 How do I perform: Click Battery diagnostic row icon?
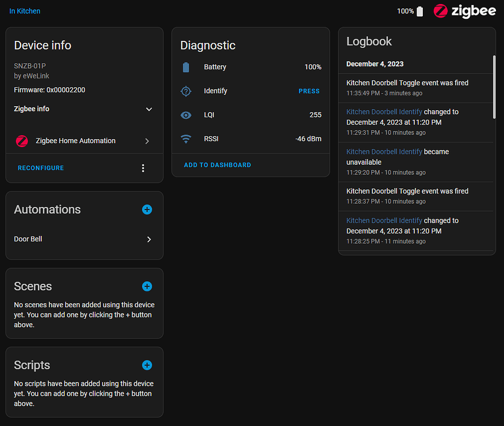coord(186,67)
